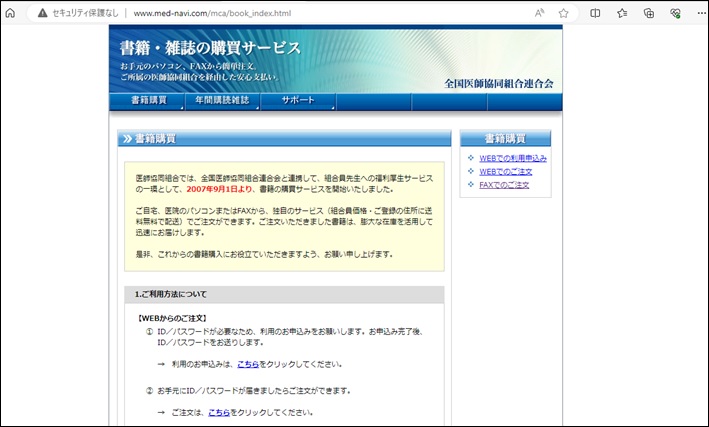
Task: Click the browser Home icon
Action: [10, 13]
